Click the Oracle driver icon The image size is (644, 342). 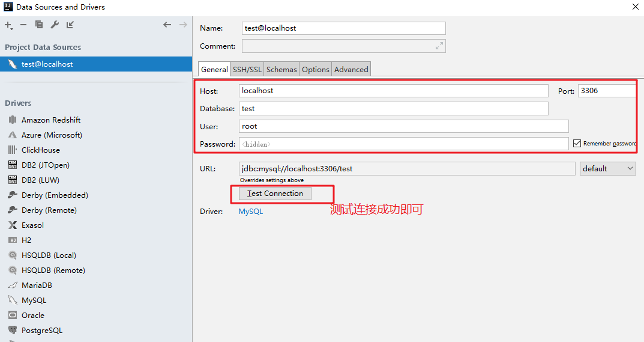13,315
